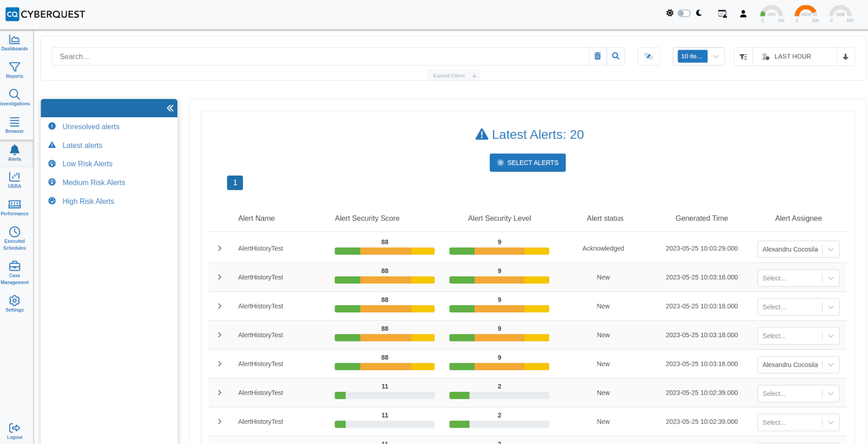The height and width of the screenshot is (444, 868).
Task: Sort by the Alert Name column
Action: pyautogui.click(x=256, y=218)
